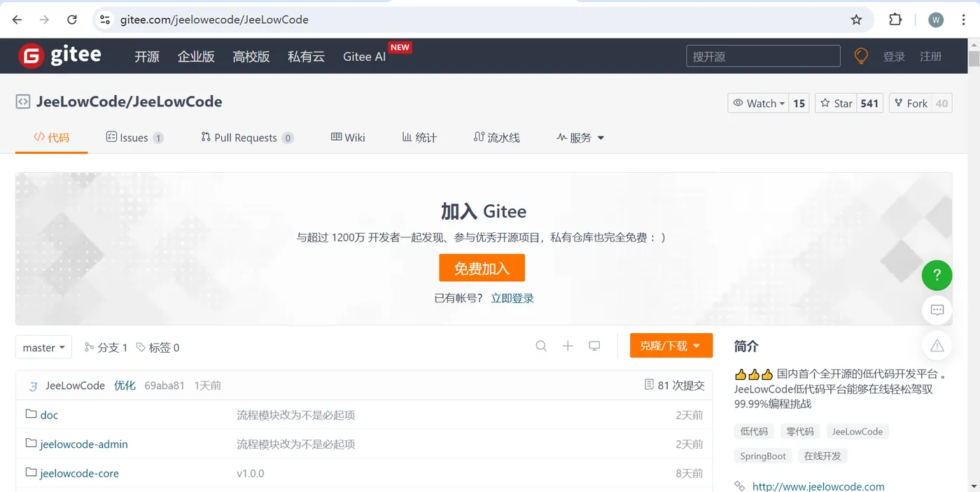Viewport: 980px width, 492px height.
Task: Click the green help question-mark button
Action: 937,275
